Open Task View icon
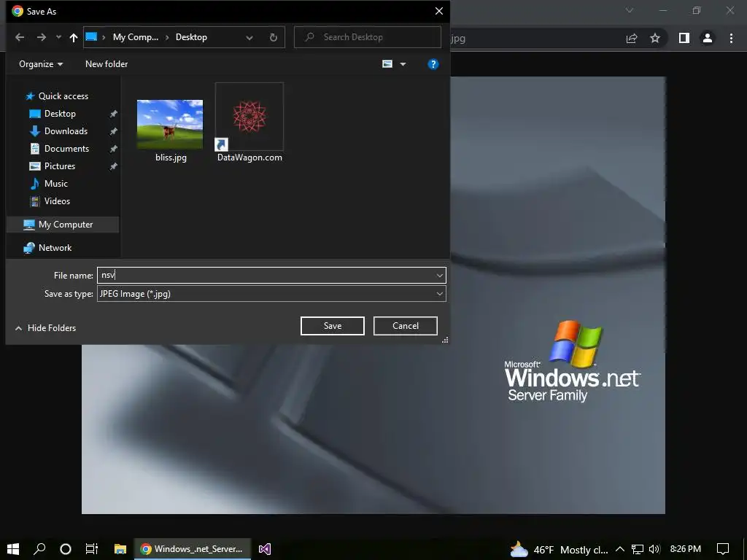This screenshot has width=747, height=560. [92, 548]
